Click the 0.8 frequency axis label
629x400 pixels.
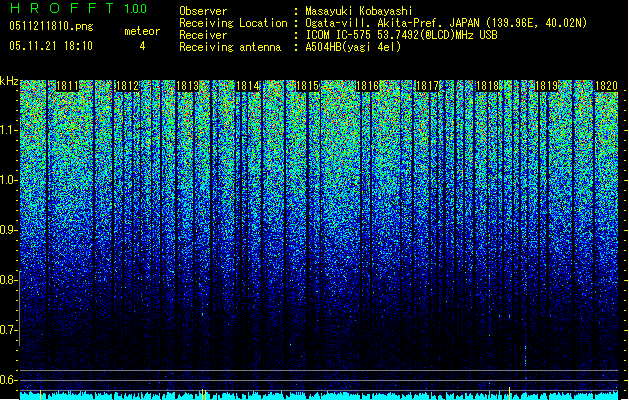[8, 280]
